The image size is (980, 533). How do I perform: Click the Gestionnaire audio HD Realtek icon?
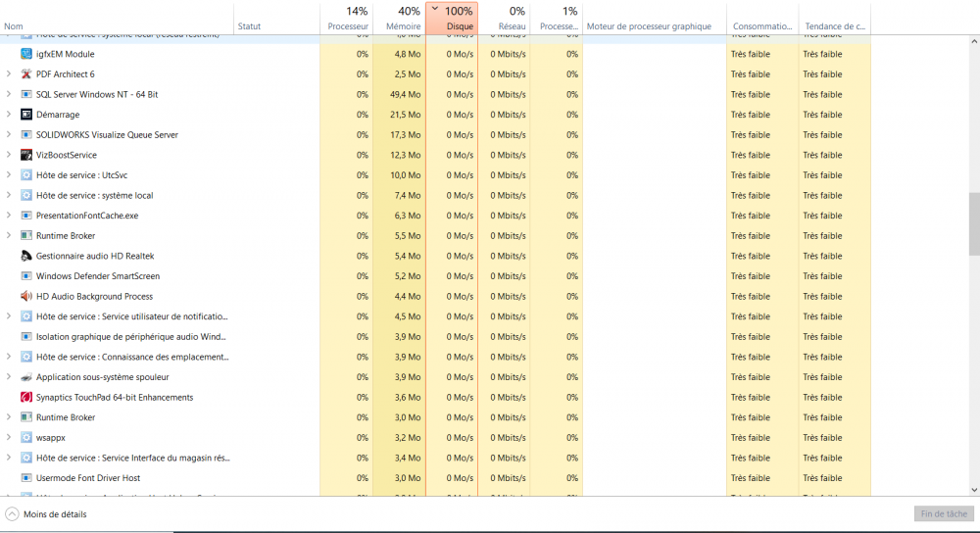point(26,256)
